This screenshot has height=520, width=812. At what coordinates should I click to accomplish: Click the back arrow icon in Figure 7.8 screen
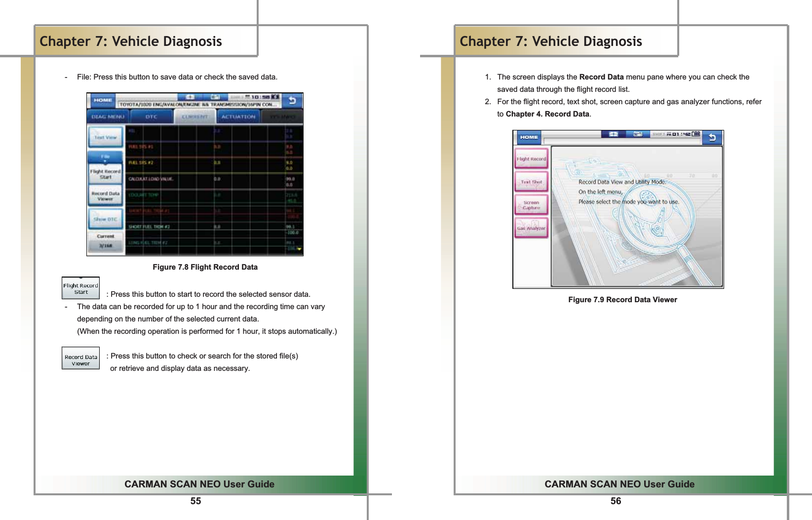tap(292, 99)
